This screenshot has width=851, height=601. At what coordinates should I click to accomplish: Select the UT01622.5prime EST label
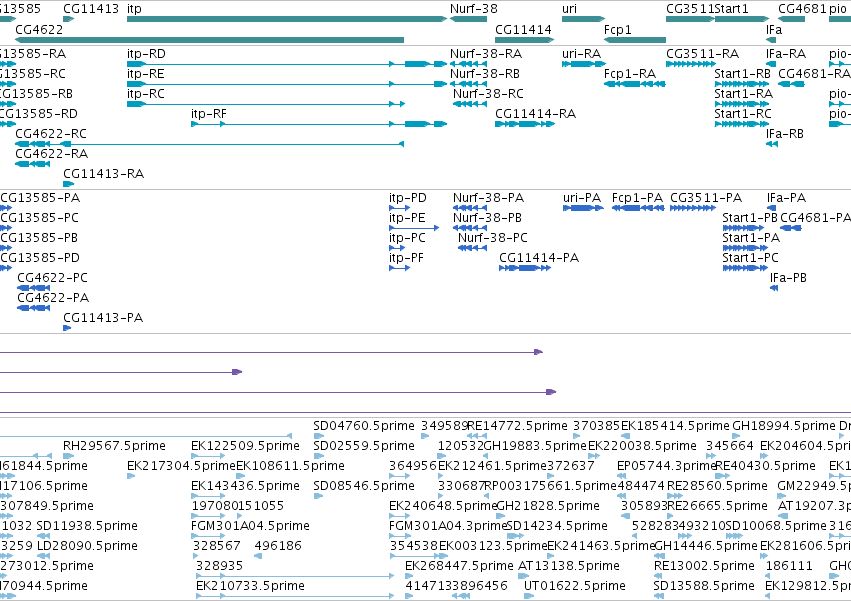pos(575,586)
